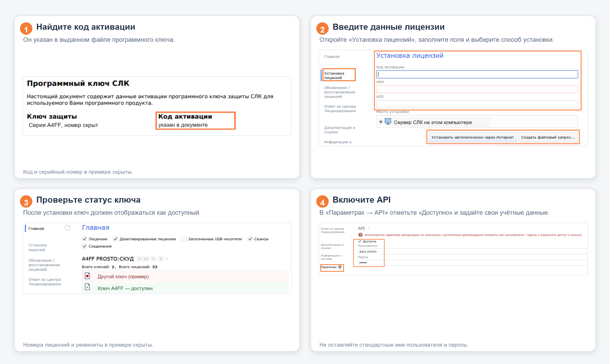Toggle the Лицензии checkbox
Screen dimensions: 610x364
tap(84, 239)
